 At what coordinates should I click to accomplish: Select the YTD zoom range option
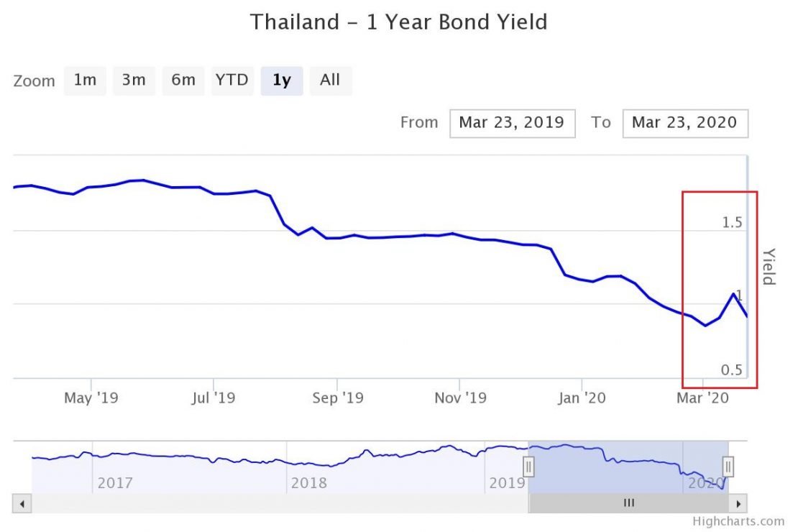click(231, 81)
